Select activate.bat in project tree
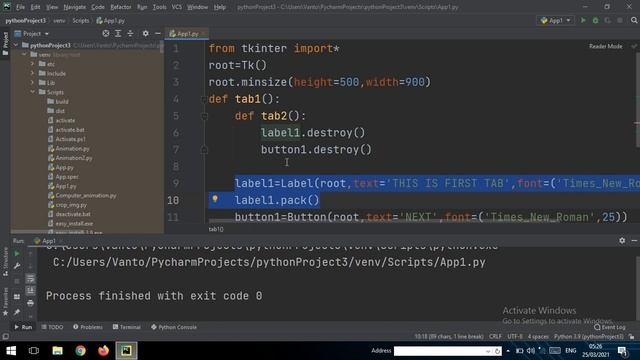This screenshot has width=640, height=360. 70,130
